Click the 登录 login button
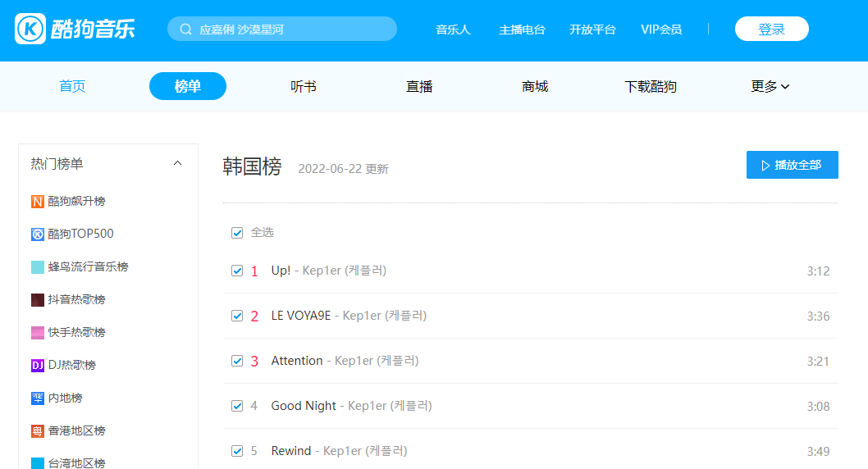 pos(772,29)
